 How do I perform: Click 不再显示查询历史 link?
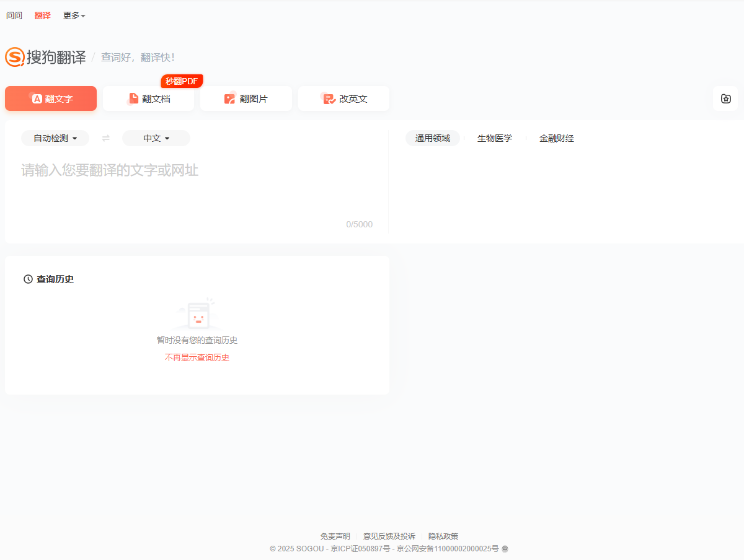pos(197,357)
